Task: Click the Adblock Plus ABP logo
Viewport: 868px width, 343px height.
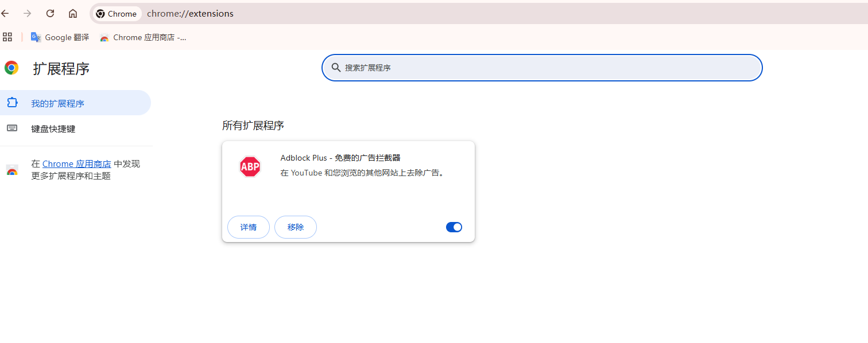Action: [250, 166]
